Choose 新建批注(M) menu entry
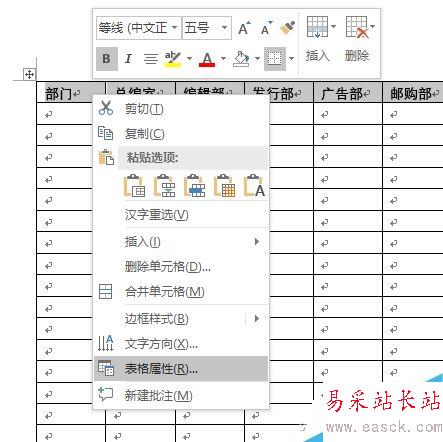 (x=181, y=396)
